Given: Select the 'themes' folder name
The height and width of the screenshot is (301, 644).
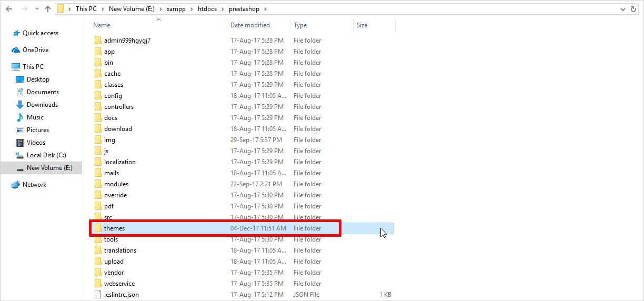Looking at the screenshot, I should click(114, 228).
